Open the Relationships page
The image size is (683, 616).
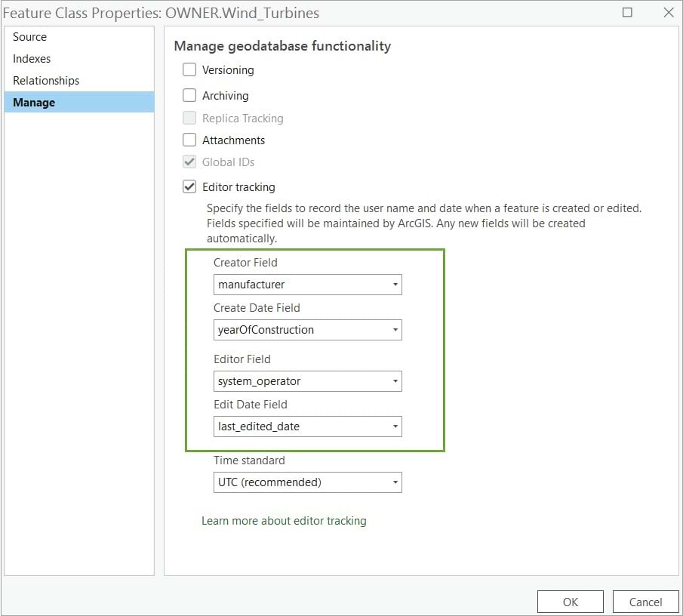pos(45,80)
